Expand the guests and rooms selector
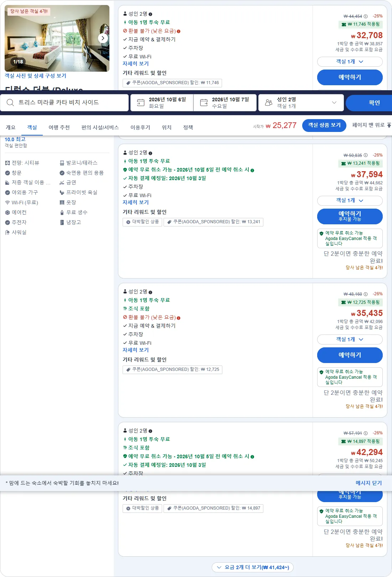 [x=301, y=103]
